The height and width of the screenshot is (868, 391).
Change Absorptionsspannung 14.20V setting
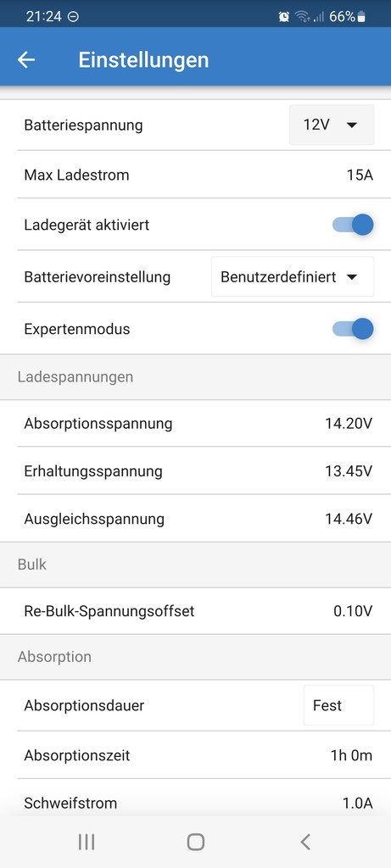click(x=195, y=424)
